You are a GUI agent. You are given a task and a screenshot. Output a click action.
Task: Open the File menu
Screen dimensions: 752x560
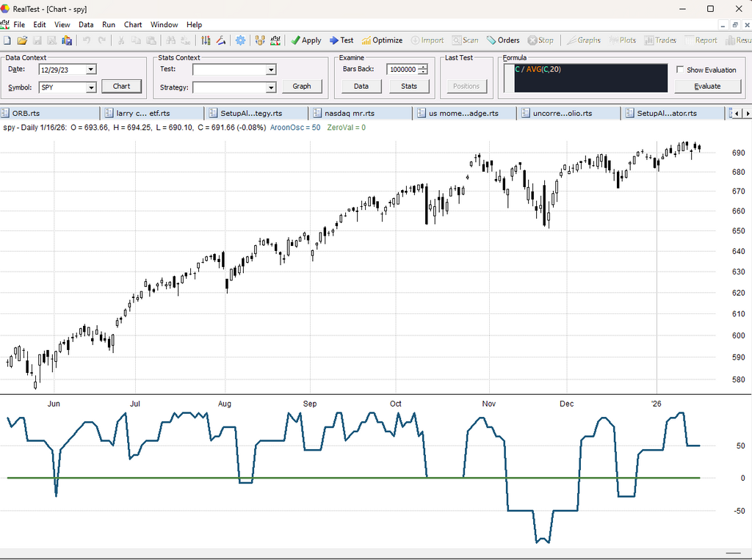coord(19,25)
